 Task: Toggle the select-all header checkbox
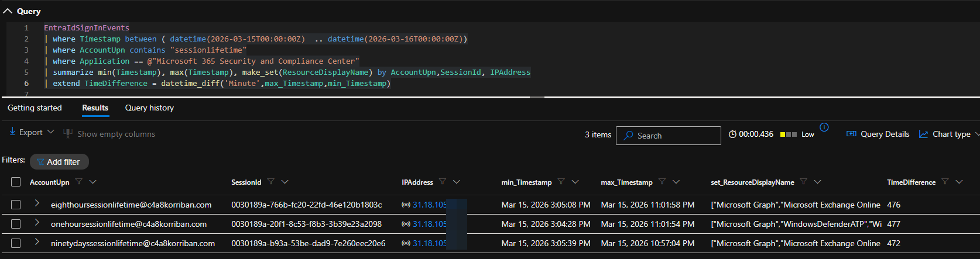click(16, 182)
